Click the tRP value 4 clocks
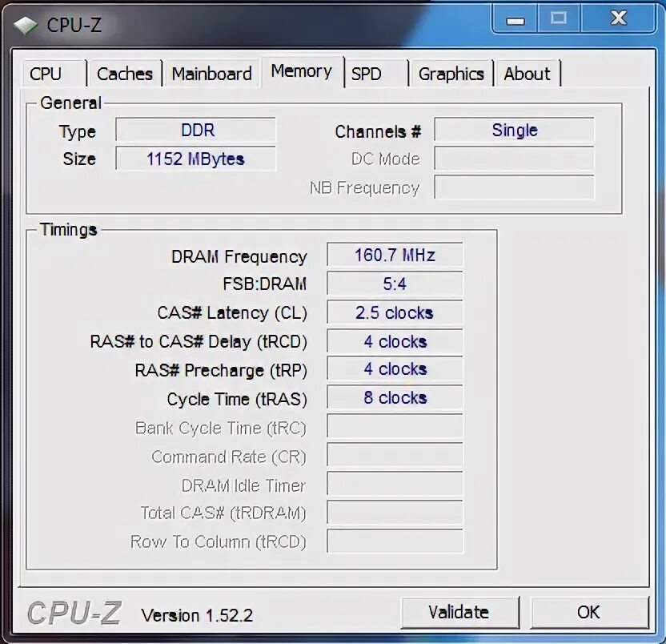This screenshot has height=644, width=666. (x=395, y=368)
